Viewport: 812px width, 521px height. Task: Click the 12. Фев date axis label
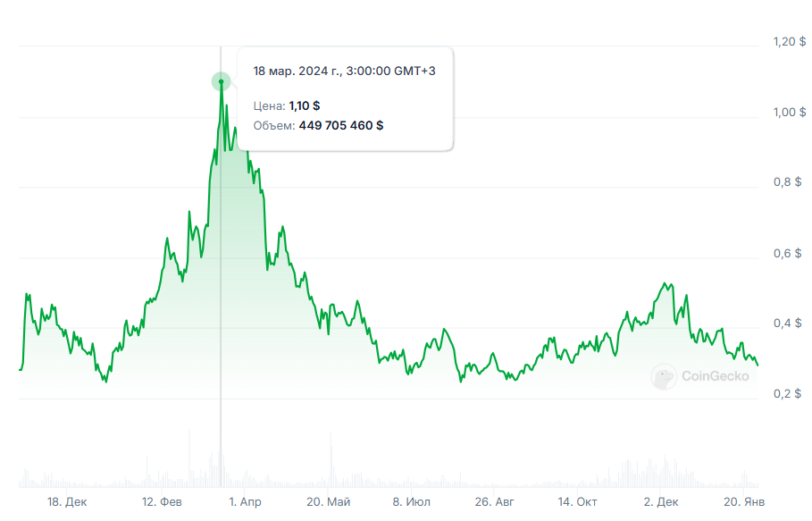(x=162, y=502)
